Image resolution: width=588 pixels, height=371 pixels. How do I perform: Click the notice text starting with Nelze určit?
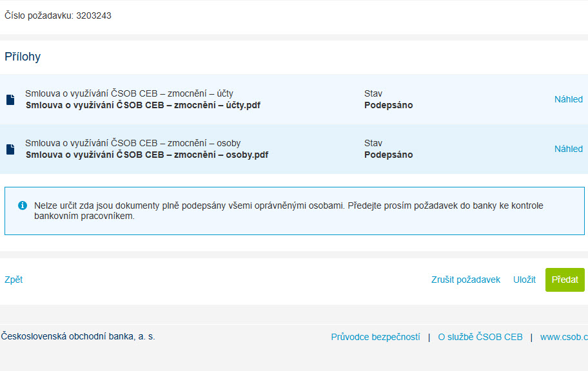(x=289, y=211)
